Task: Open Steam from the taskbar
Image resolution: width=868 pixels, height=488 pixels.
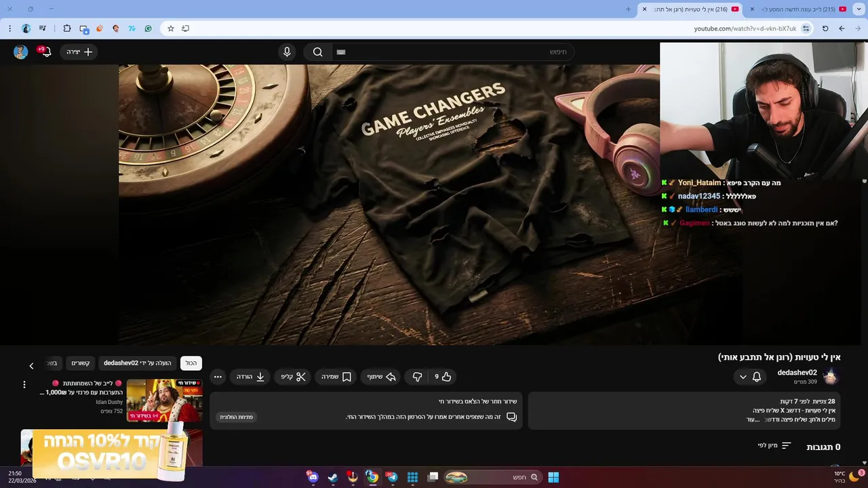Action: [x=332, y=477]
